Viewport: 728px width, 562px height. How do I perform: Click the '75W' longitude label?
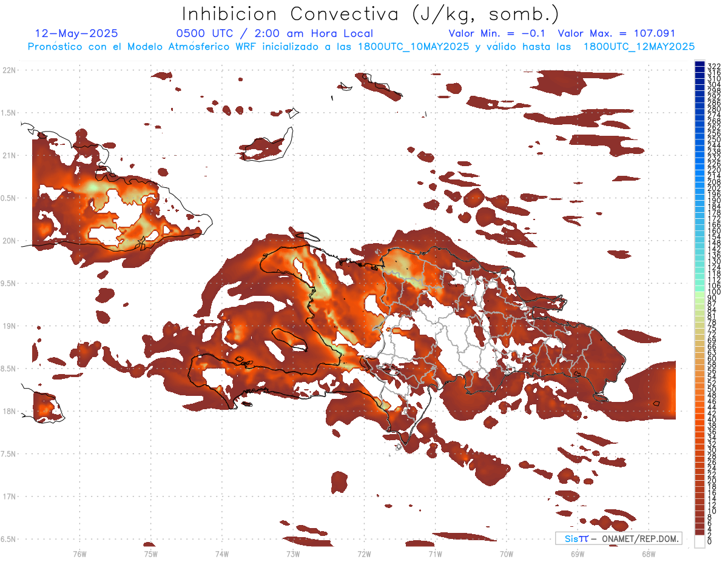coord(150,553)
